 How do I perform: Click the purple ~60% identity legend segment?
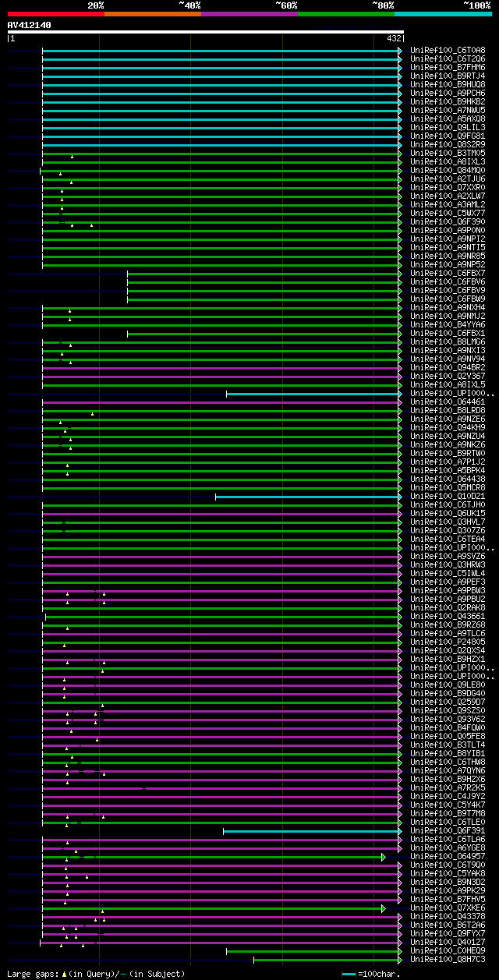(249, 13)
